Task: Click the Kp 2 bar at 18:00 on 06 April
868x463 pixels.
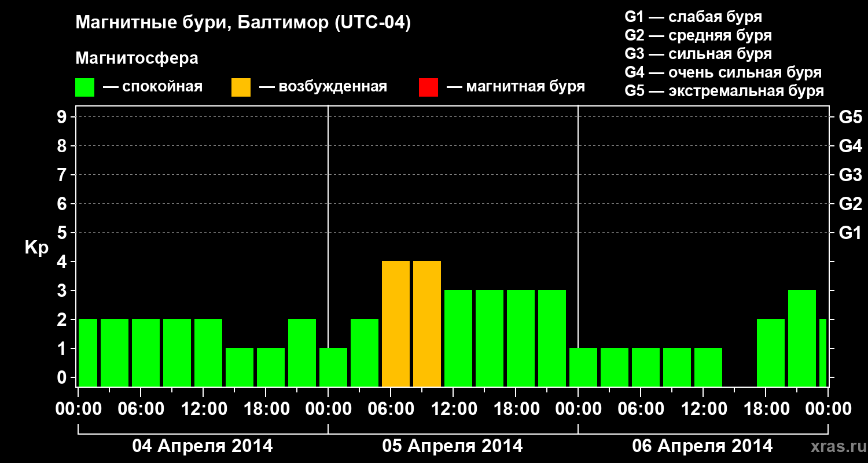Action: pos(771,352)
